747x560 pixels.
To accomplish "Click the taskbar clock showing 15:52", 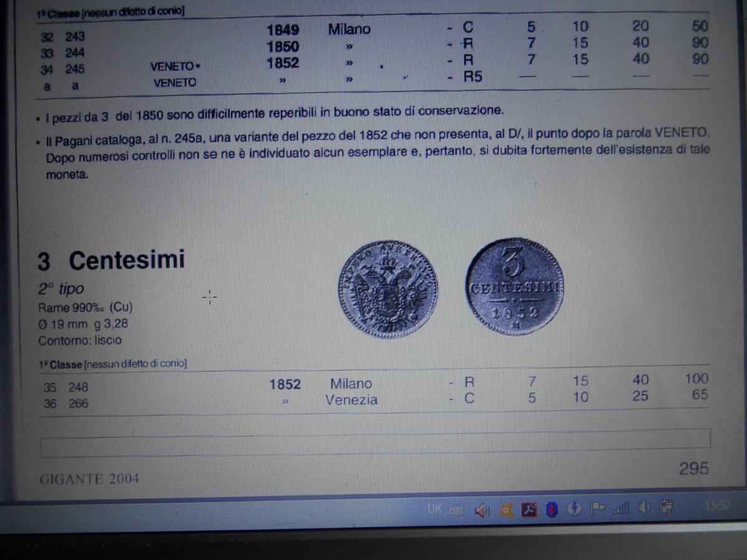I will tap(717, 506).
